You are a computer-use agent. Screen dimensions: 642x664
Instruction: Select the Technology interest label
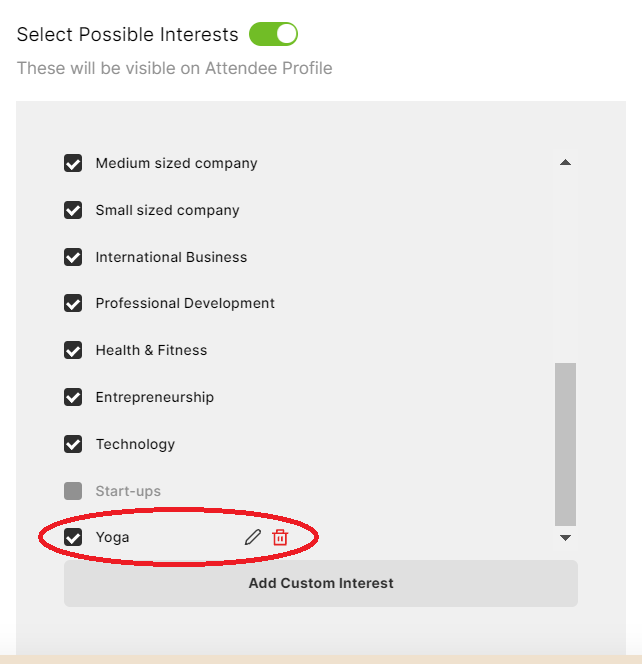pyautogui.click(x=135, y=444)
